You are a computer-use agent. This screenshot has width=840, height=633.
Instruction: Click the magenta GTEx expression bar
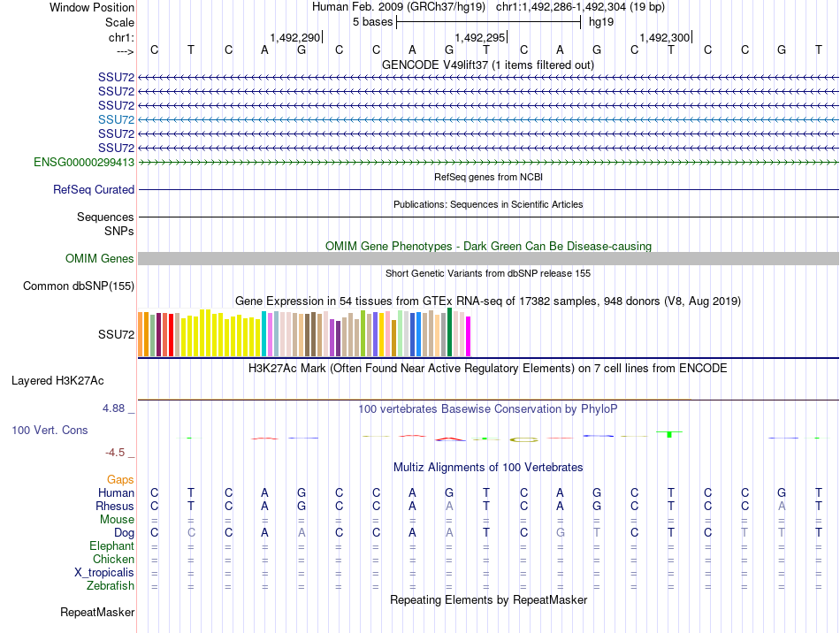click(x=468, y=336)
